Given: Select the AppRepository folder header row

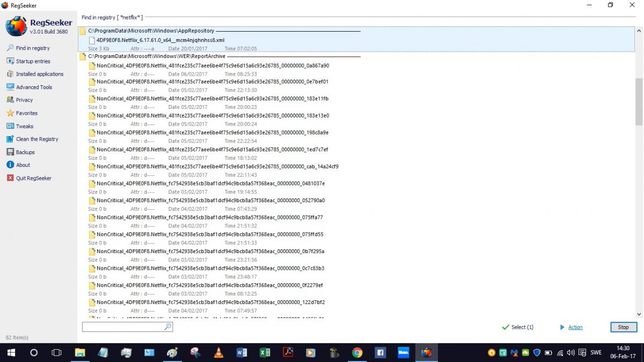Looking at the screenshot, I should [151, 31].
